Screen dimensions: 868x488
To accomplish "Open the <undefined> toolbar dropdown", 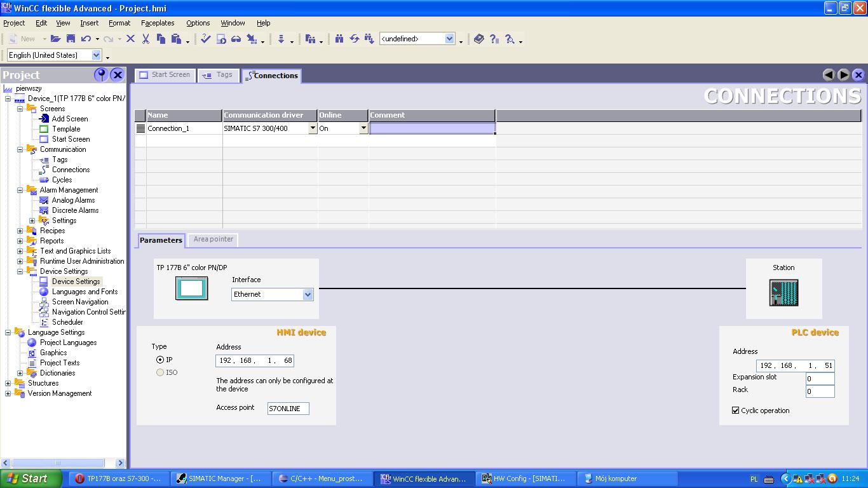I will pyautogui.click(x=449, y=39).
